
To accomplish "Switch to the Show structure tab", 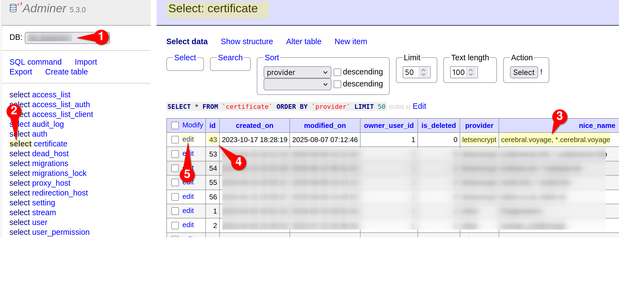I will tap(246, 41).
